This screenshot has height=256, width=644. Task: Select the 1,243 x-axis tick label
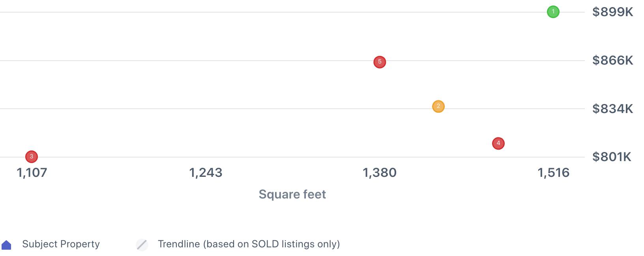[206, 173]
